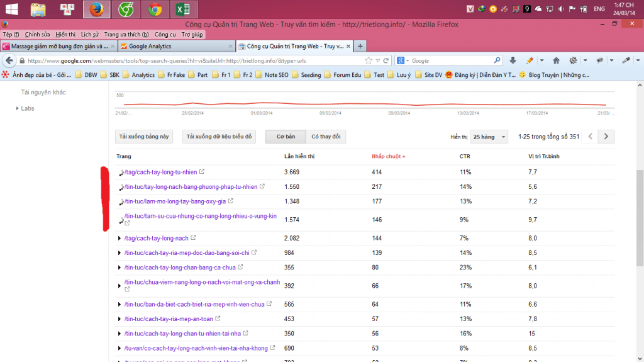The width and height of the screenshot is (644, 362).
Task: Open Windows Start button
Action: [x=11, y=9]
